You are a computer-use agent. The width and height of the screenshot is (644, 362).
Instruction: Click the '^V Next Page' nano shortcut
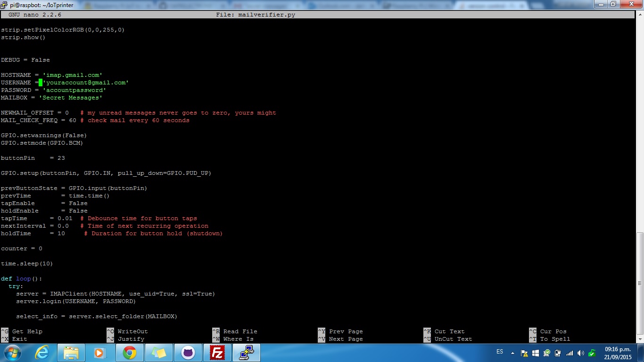340,339
